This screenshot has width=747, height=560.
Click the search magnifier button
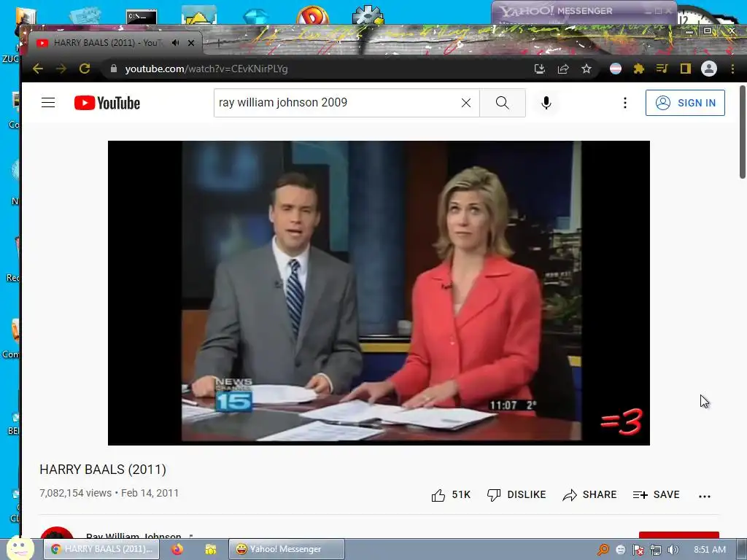pyautogui.click(x=502, y=102)
